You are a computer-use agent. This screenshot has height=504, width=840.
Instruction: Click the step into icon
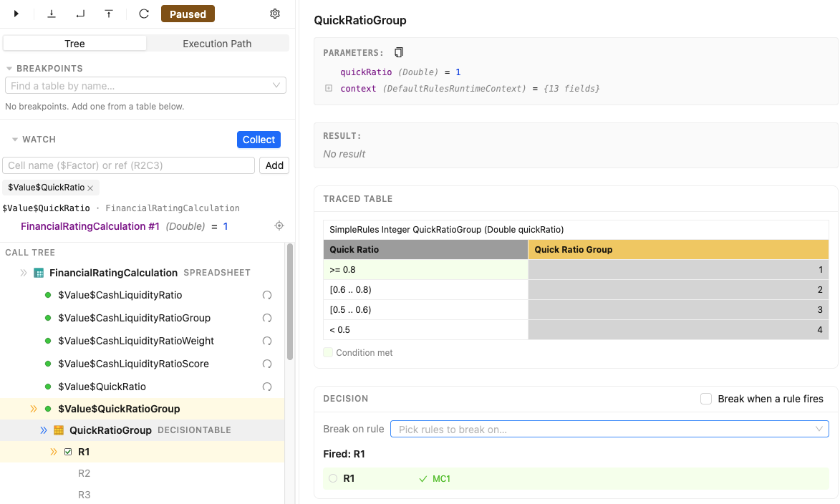(x=52, y=14)
